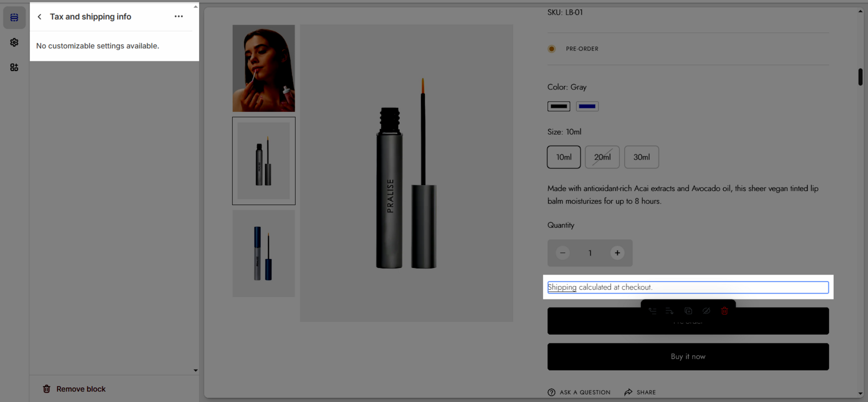Pick the blue color swatch

coord(587,106)
